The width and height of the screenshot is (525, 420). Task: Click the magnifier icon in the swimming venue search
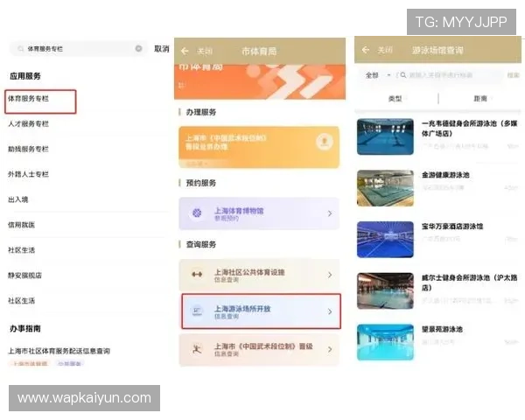(403, 75)
